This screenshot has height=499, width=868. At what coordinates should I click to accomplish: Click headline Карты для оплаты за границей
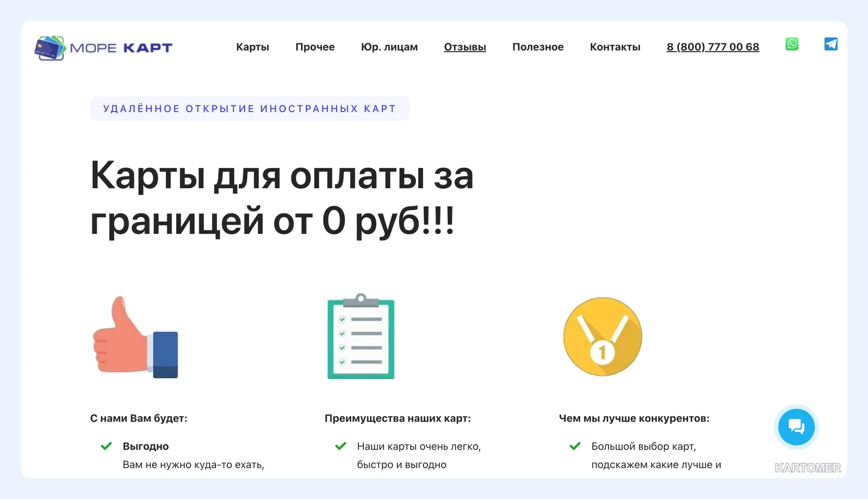[282, 198]
